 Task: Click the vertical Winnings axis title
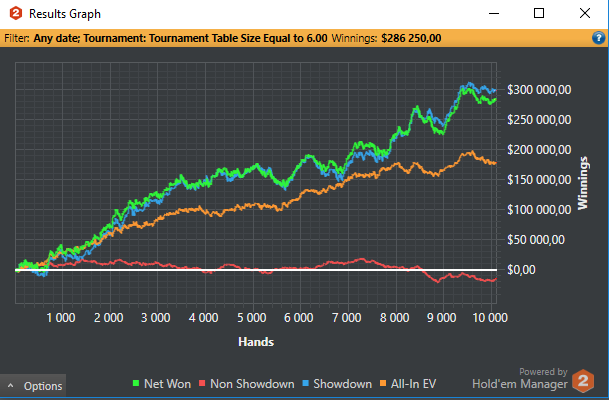583,183
